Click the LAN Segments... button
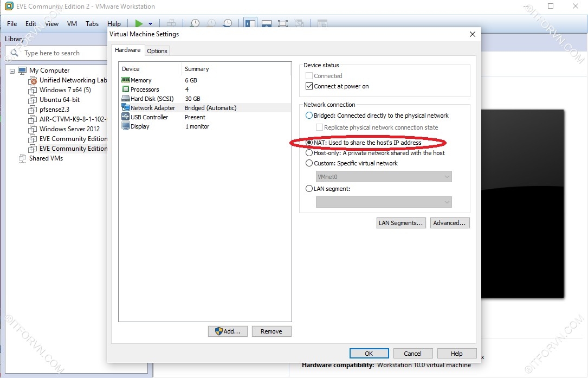The image size is (588, 378). pos(400,223)
